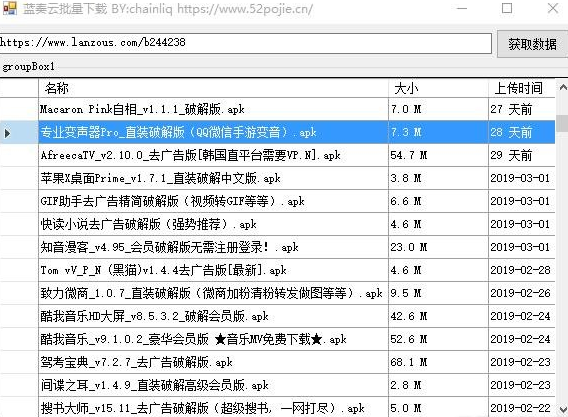568x417 pixels.
Task: Select the 酷我音乐HD大屏 apk row
Action: [x=277, y=316]
